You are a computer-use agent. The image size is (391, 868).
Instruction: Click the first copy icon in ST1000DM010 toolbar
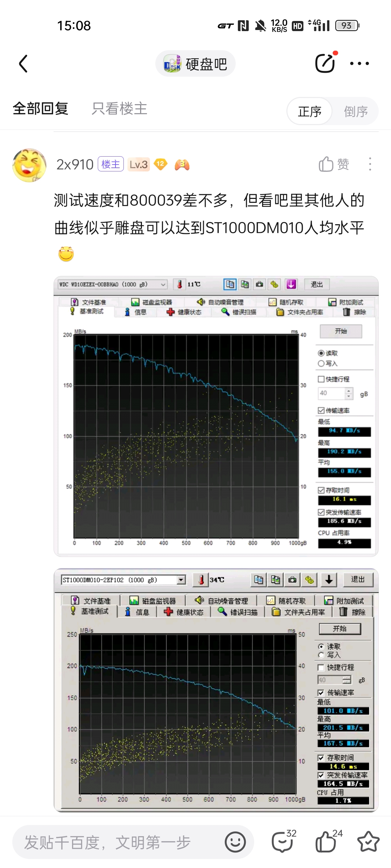point(259,580)
